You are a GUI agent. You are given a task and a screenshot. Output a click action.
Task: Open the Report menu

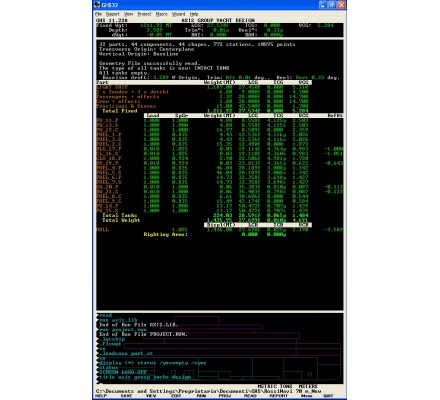coord(113,14)
